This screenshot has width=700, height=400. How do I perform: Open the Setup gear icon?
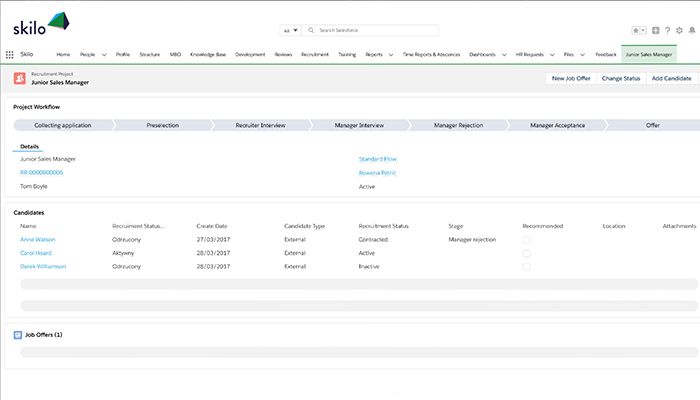[679, 31]
